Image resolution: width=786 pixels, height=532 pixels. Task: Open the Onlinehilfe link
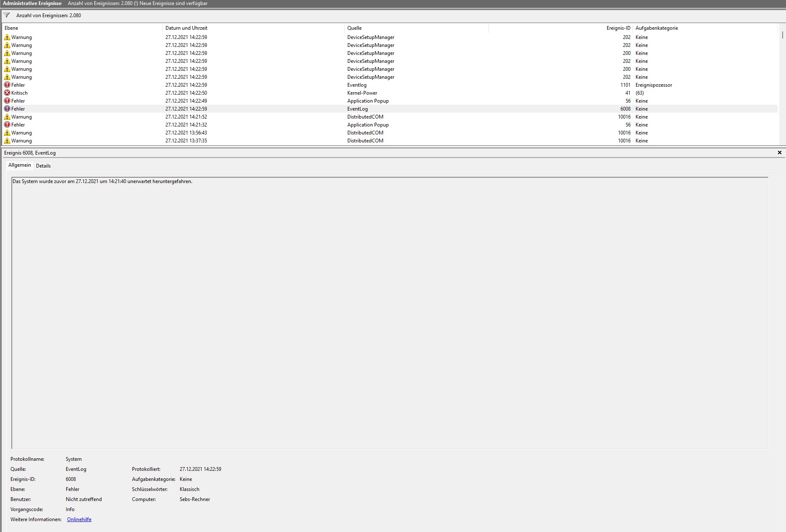(79, 519)
